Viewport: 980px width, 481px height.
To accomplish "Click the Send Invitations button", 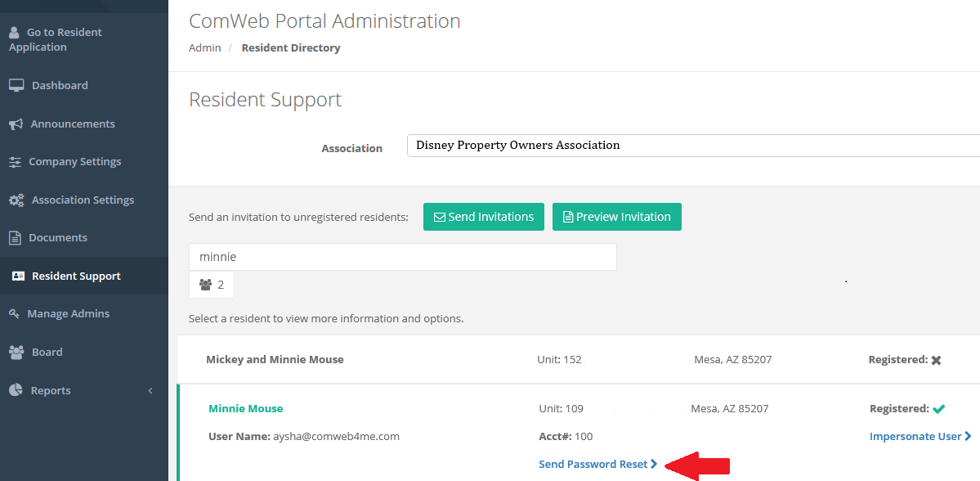I will tap(484, 217).
